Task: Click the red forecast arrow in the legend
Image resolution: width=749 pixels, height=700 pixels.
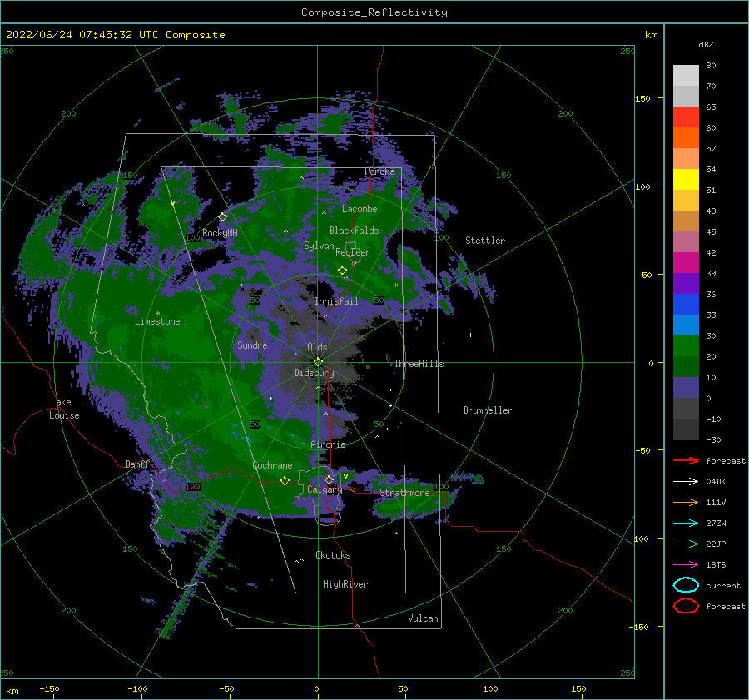Action: tap(686, 460)
